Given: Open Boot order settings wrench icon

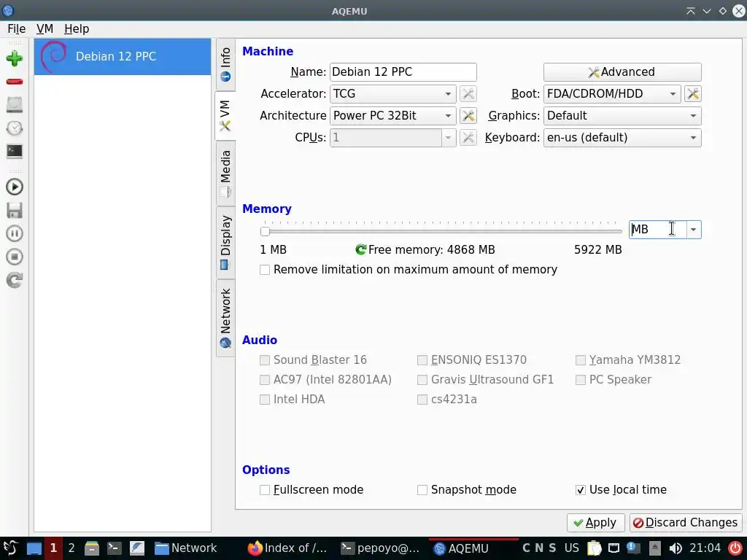Looking at the screenshot, I should pos(693,94).
